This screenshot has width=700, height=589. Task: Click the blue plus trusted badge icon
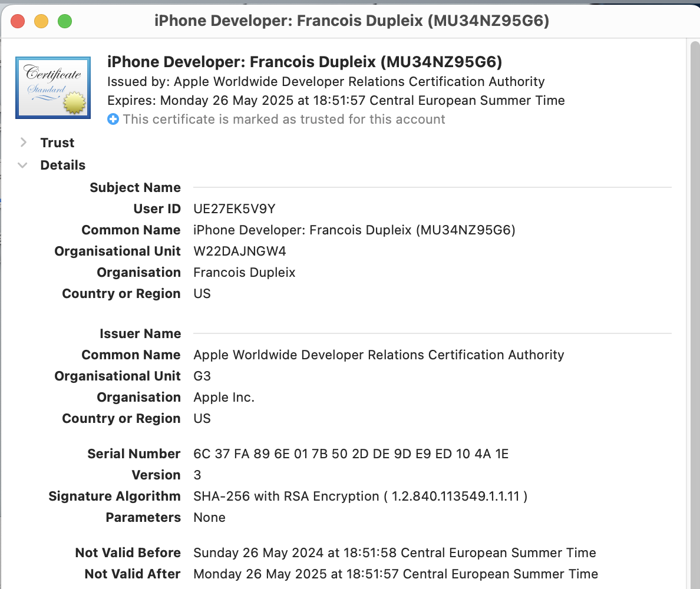[113, 119]
